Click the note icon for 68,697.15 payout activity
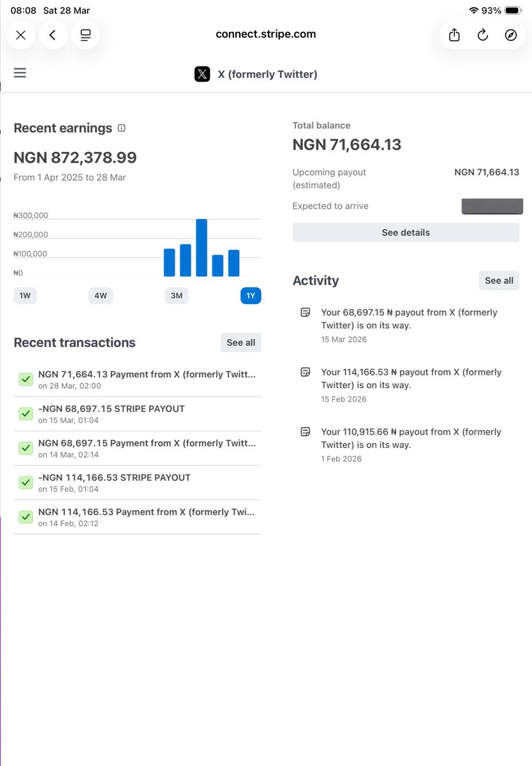 [x=306, y=312]
